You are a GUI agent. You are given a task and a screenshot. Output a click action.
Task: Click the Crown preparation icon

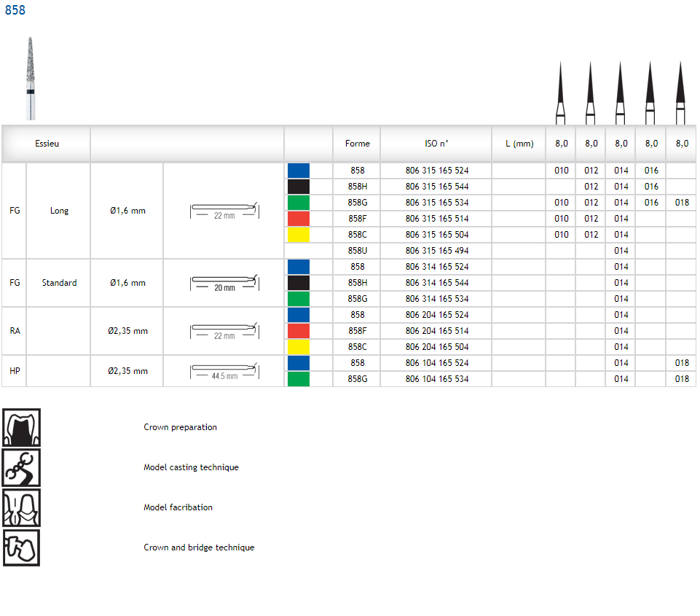(x=22, y=427)
